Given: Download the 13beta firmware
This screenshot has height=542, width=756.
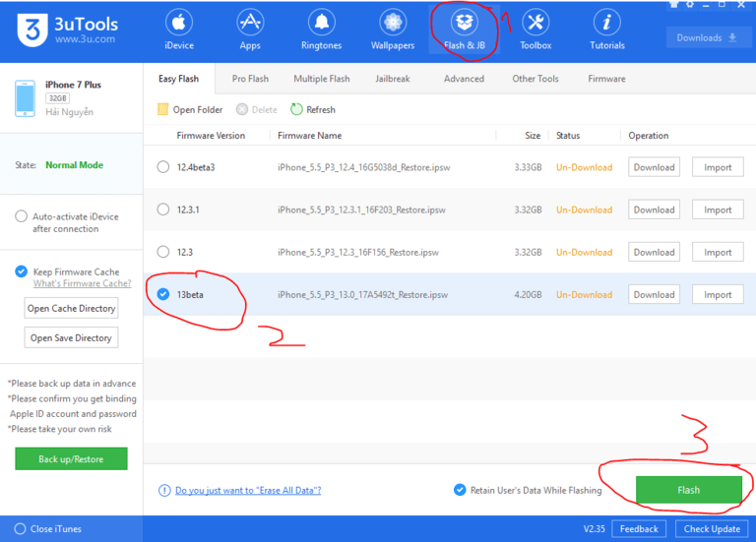Looking at the screenshot, I should coord(654,294).
